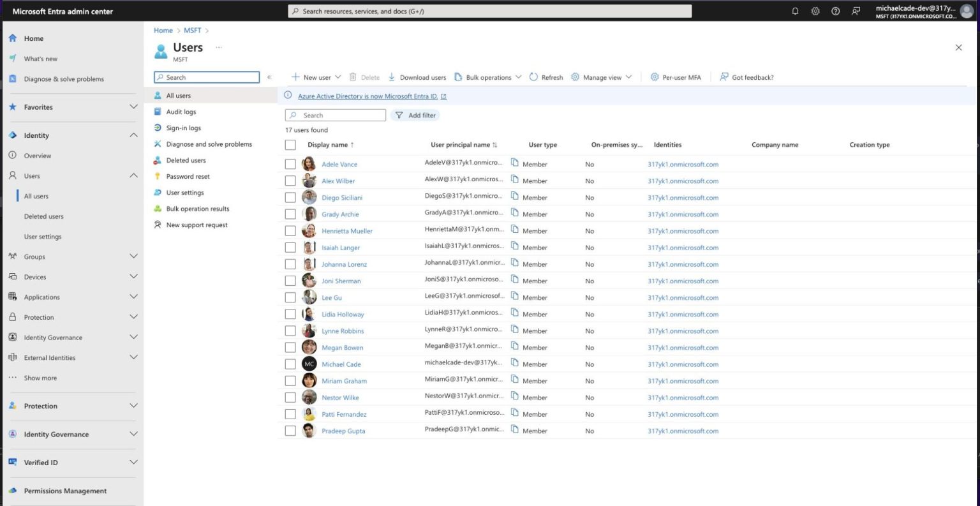Open the settings gear in top bar
The image size is (980, 506).
point(815,10)
